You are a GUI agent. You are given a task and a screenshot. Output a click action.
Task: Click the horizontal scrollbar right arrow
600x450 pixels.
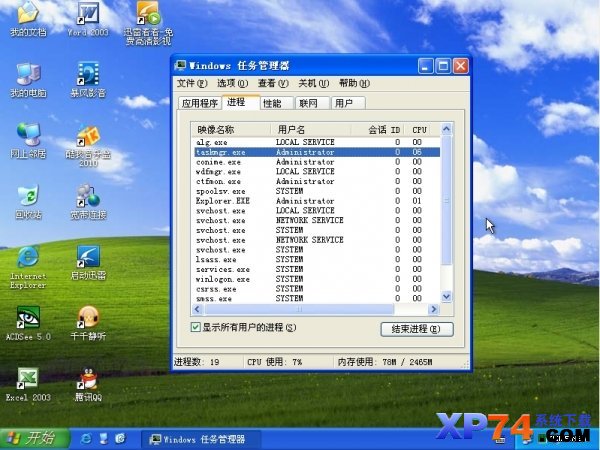(x=434, y=309)
